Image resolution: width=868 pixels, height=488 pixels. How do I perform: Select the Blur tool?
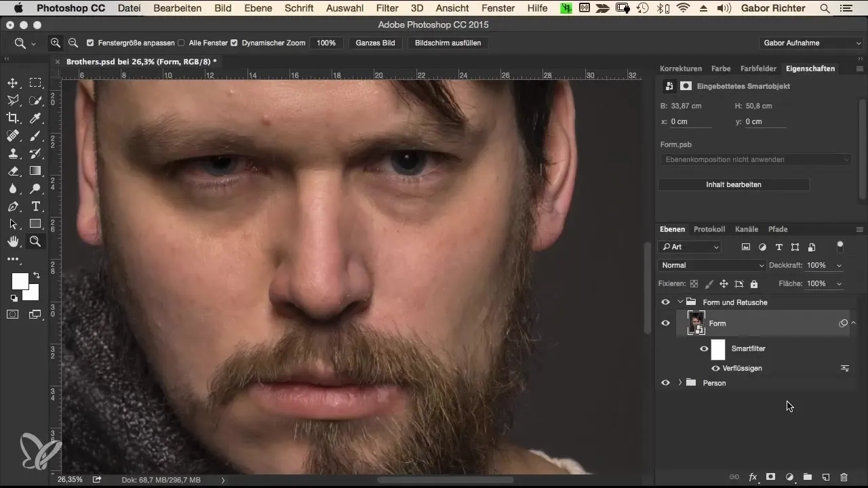click(13, 188)
